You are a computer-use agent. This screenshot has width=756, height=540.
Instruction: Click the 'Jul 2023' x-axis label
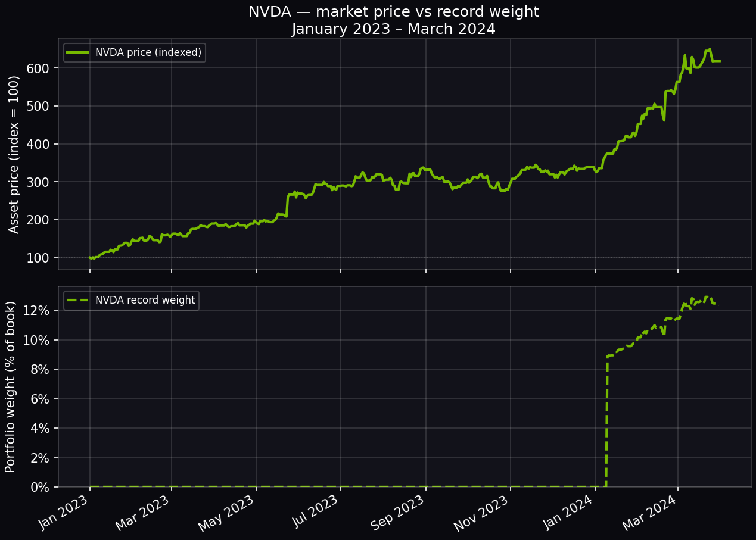[317, 511]
